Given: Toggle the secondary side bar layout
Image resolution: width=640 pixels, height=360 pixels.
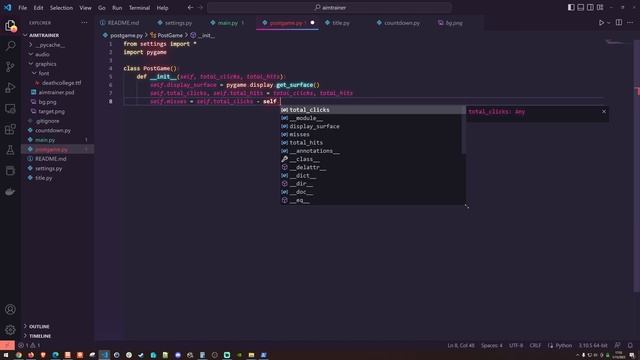Looking at the screenshot, I should click(x=590, y=7).
